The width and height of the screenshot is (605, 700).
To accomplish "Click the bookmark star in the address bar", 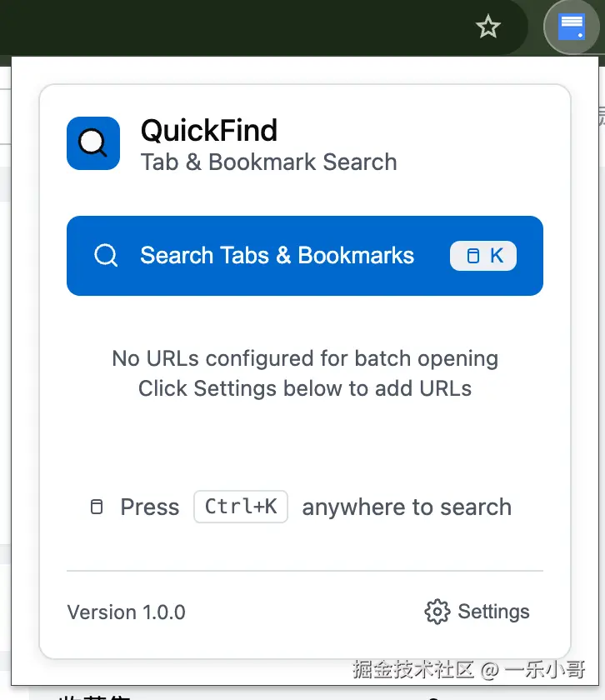I will pos(487,27).
